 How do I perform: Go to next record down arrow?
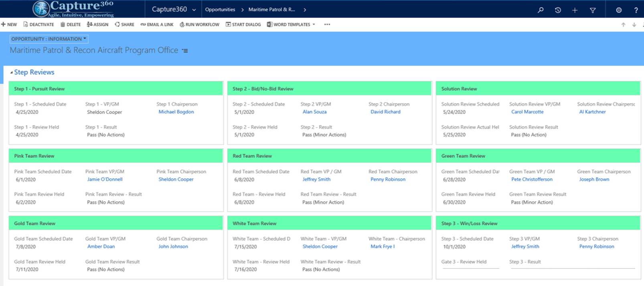coord(634,24)
